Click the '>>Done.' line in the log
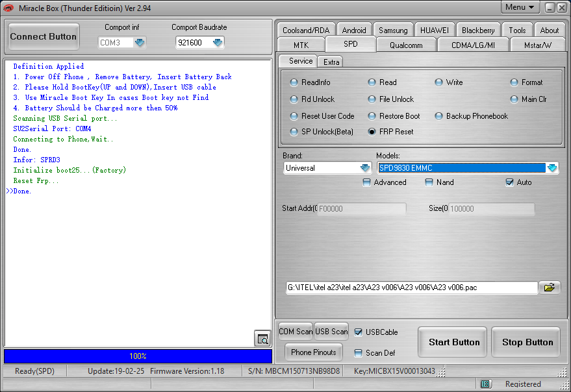Image resolution: width=571 pixels, height=392 pixels. pos(19,191)
